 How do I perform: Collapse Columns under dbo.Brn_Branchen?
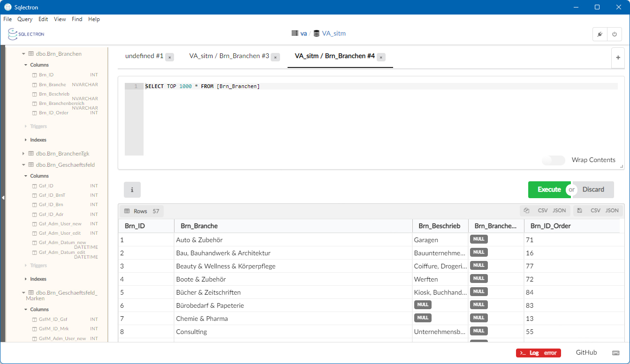pyautogui.click(x=26, y=65)
